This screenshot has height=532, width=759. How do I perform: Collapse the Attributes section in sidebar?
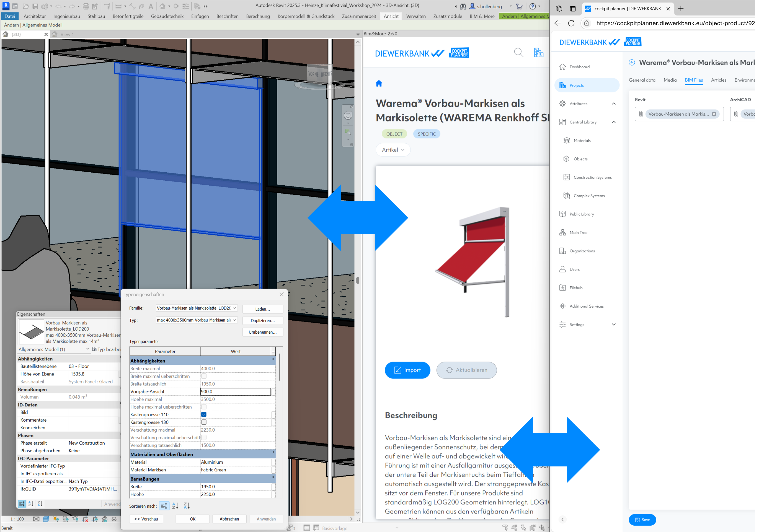coord(614,104)
